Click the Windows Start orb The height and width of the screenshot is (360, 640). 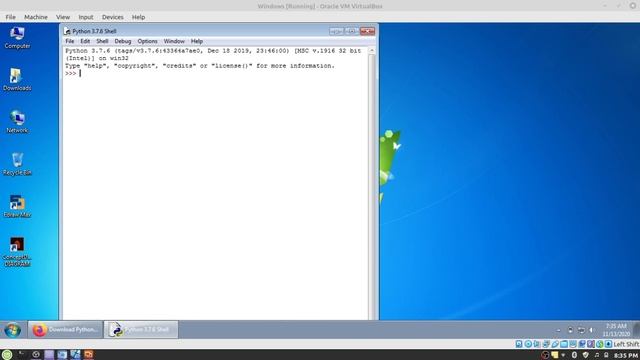13,330
